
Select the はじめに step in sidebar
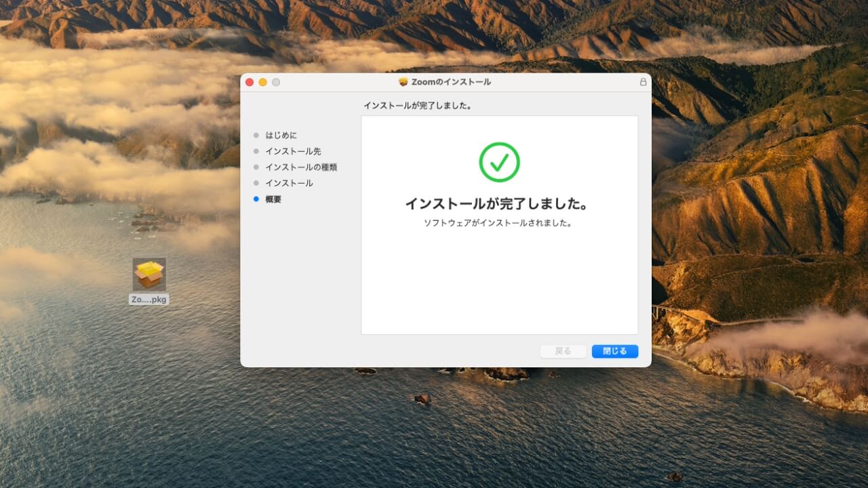[x=281, y=136]
